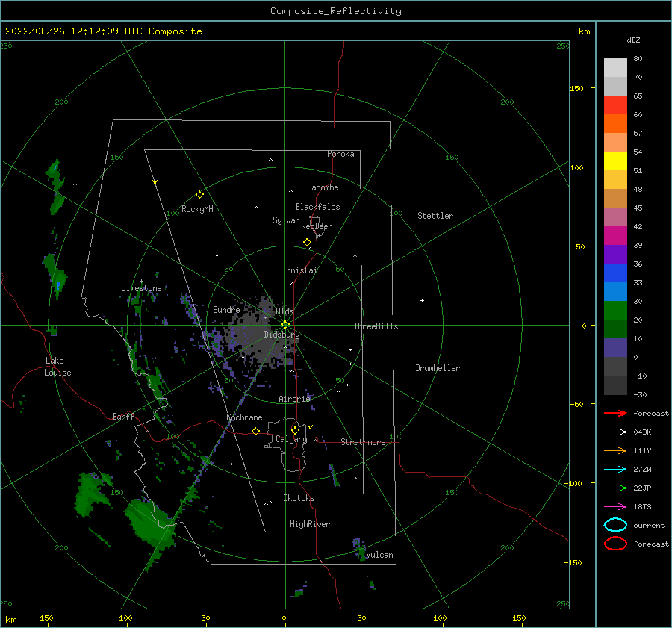
Task: Click the white plus marker east of ThreeHills
Action: click(x=422, y=300)
